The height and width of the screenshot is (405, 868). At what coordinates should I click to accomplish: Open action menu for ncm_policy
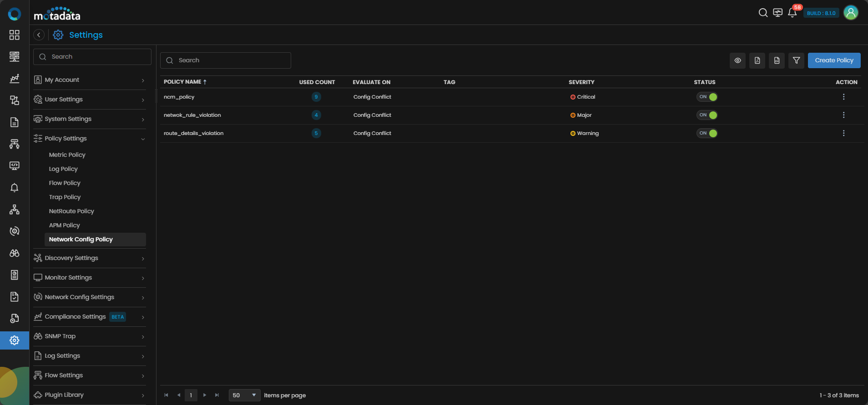(x=843, y=97)
